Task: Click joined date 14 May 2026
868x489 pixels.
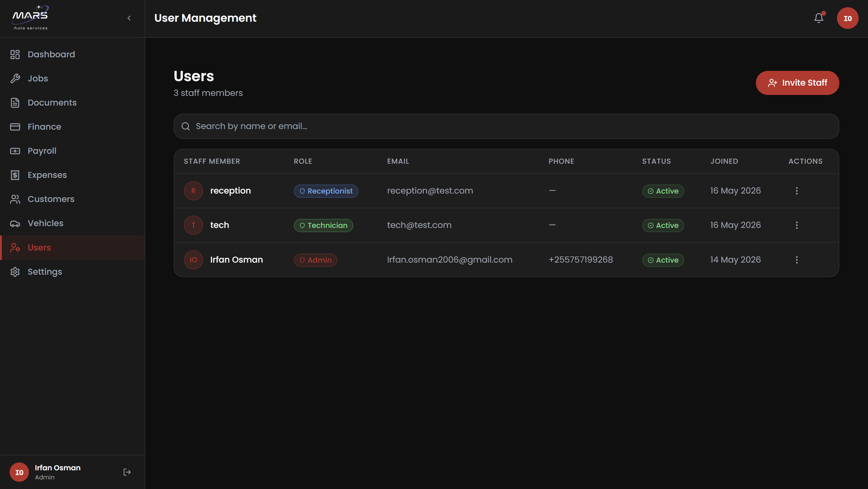Action: (x=736, y=260)
